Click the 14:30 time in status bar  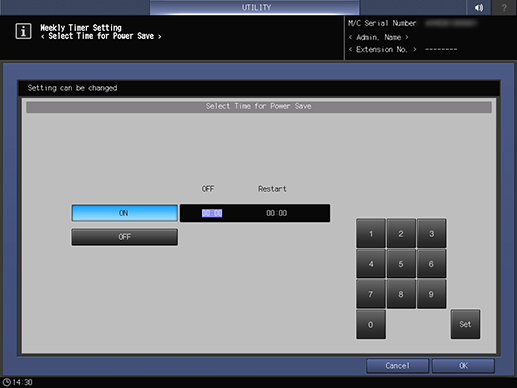(22, 382)
